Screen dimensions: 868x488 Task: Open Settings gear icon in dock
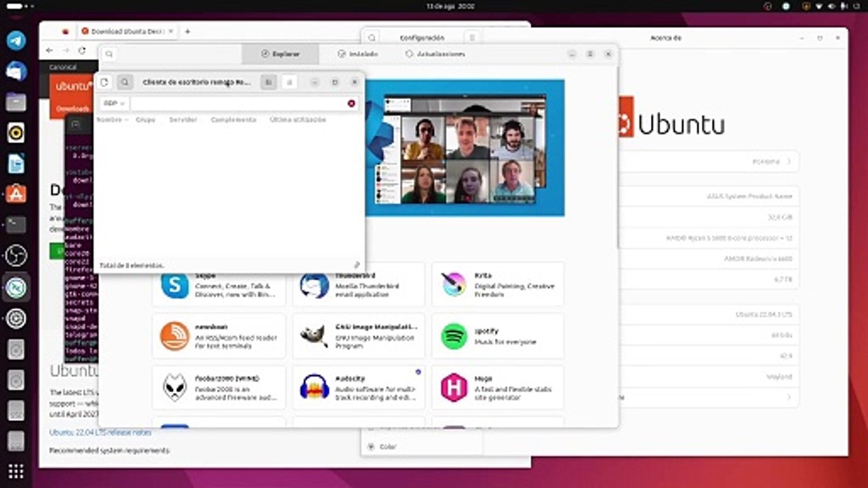[x=16, y=318]
